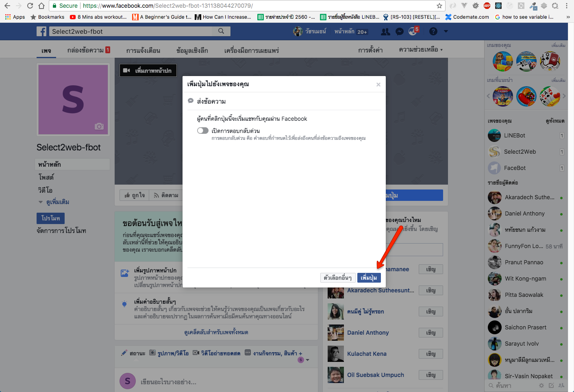Click the วิดีโอถ่ายทอดสด live video option
The width and height of the screenshot is (574, 392).
216,353
